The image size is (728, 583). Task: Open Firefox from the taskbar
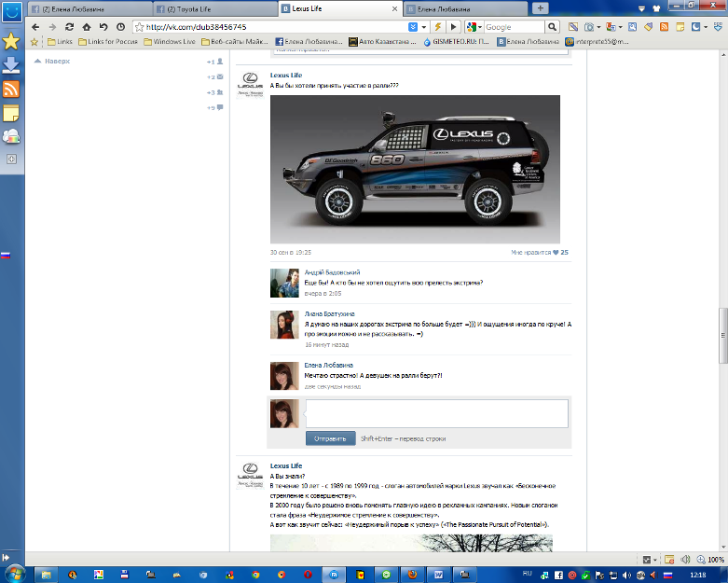pyautogui.click(x=412, y=575)
